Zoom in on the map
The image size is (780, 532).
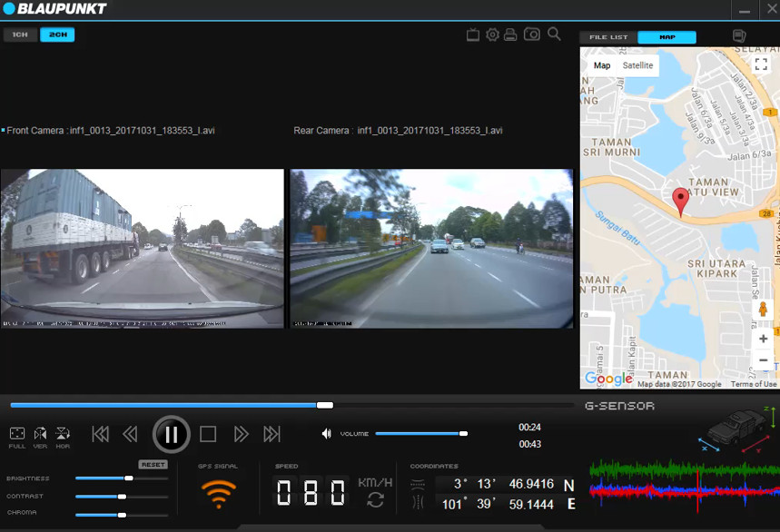pyautogui.click(x=763, y=339)
